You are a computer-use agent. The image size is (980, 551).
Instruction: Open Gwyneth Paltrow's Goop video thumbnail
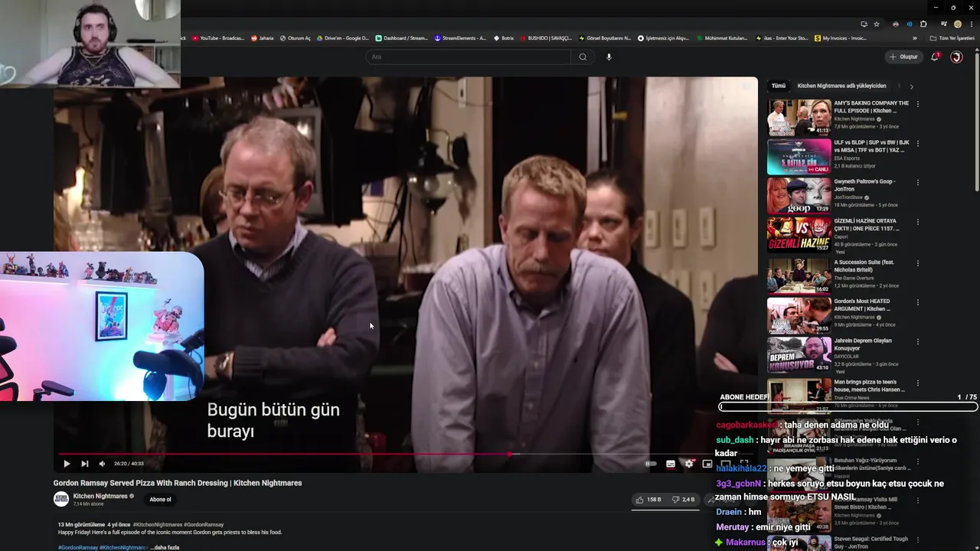point(799,196)
